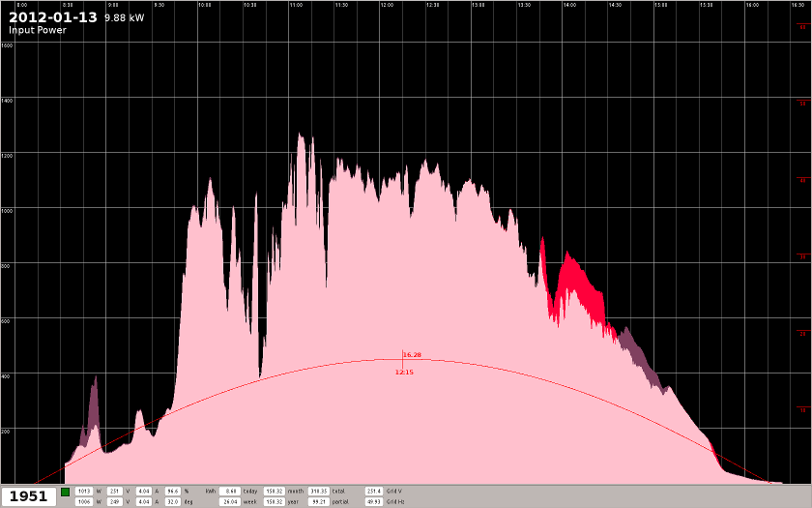The width and height of the screenshot is (812, 508).
Task: Click the 99.21 partial energy field
Action: click(318, 502)
